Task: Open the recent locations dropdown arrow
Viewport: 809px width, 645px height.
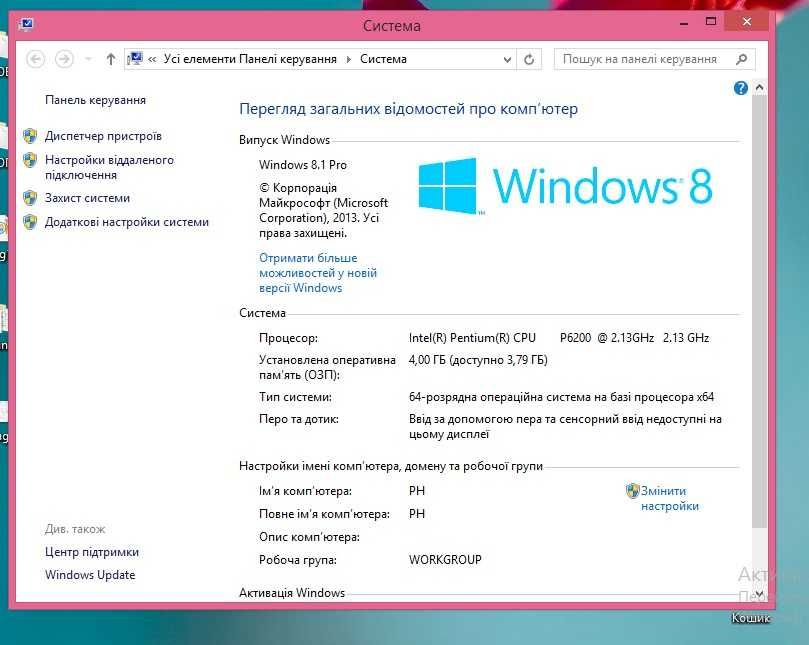Action: pyautogui.click(x=89, y=59)
